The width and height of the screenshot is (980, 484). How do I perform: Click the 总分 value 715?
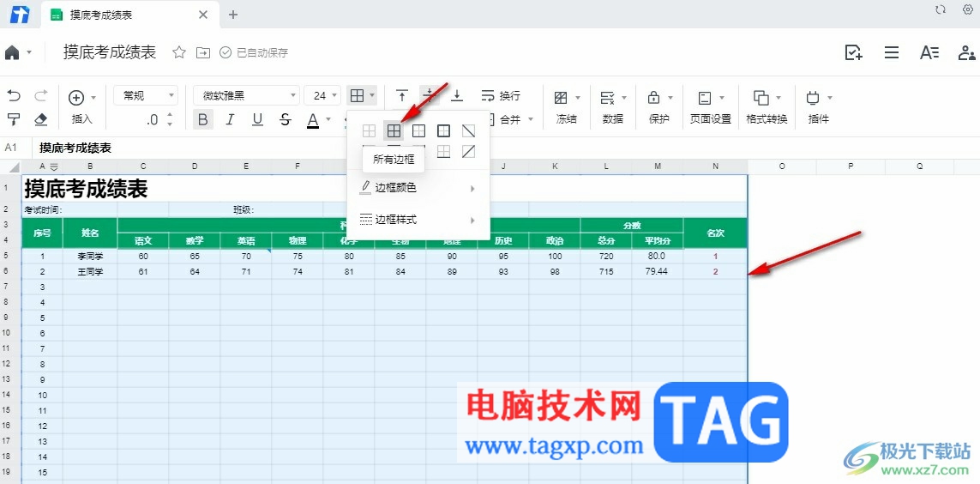[x=605, y=271]
